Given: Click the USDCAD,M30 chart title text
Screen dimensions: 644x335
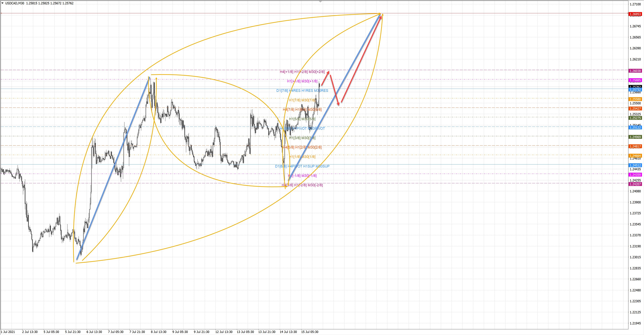Looking at the screenshot, I should pyautogui.click(x=14, y=3).
